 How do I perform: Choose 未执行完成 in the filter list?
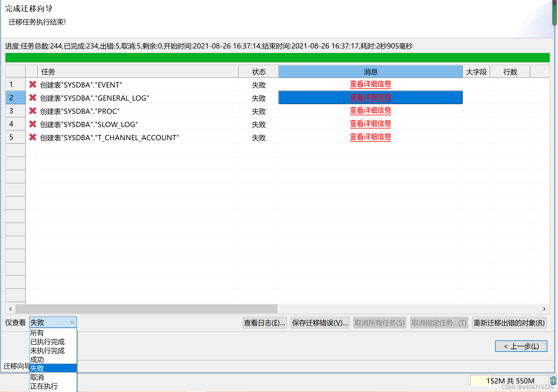53,351
